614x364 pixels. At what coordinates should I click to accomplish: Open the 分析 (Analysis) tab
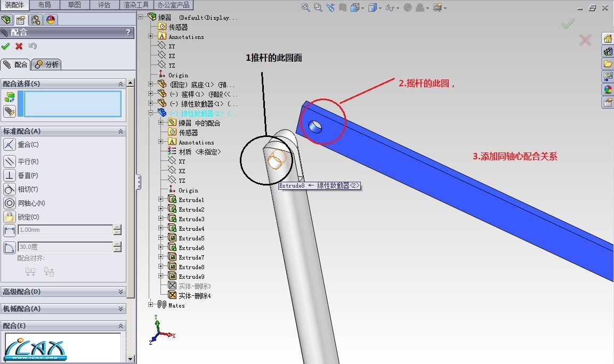click(x=47, y=64)
